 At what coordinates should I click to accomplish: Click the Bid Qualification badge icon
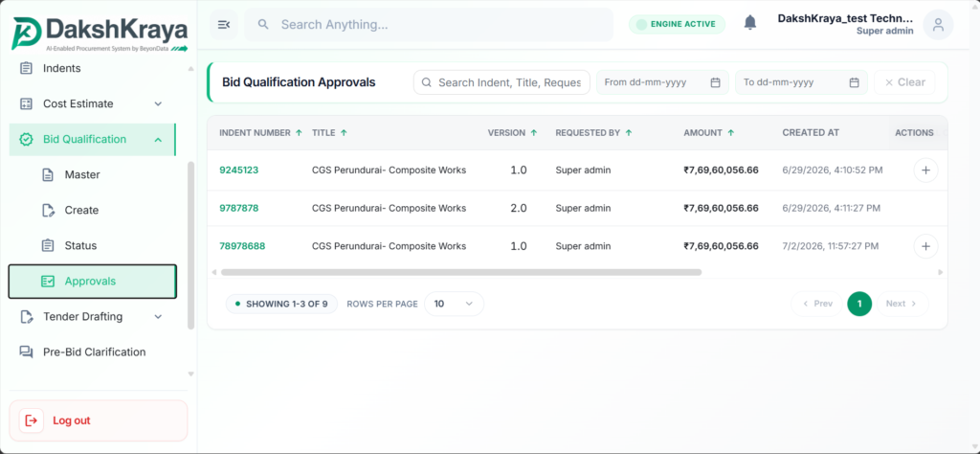(26, 140)
